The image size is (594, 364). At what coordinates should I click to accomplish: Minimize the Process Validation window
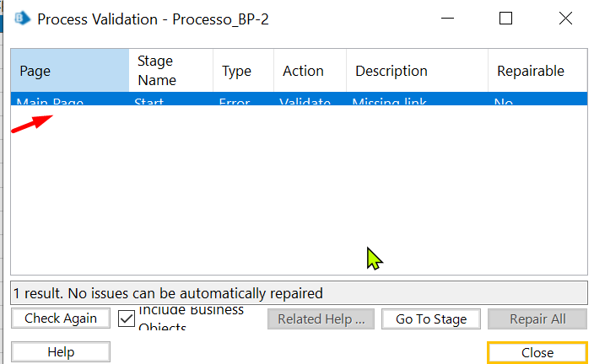(447, 19)
